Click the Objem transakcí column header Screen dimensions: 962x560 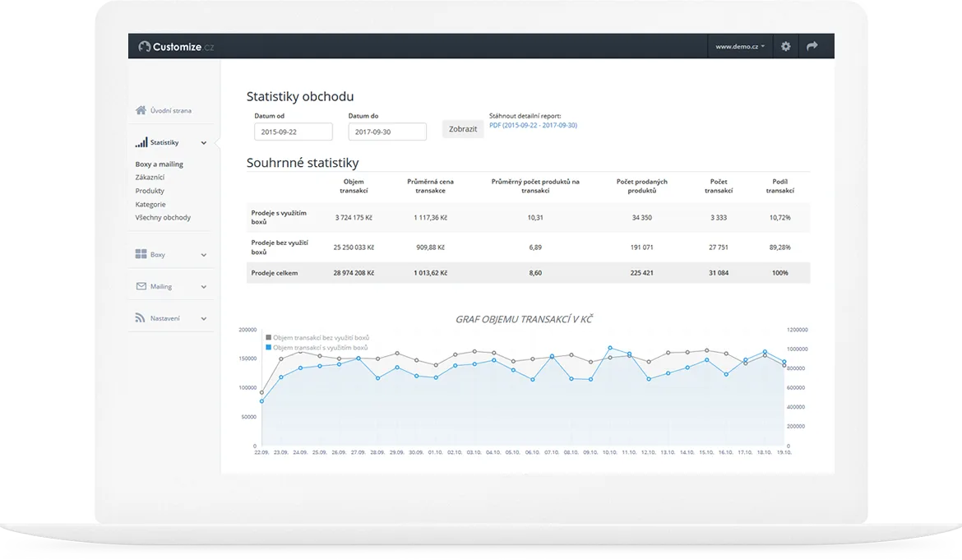pos(354,186)
